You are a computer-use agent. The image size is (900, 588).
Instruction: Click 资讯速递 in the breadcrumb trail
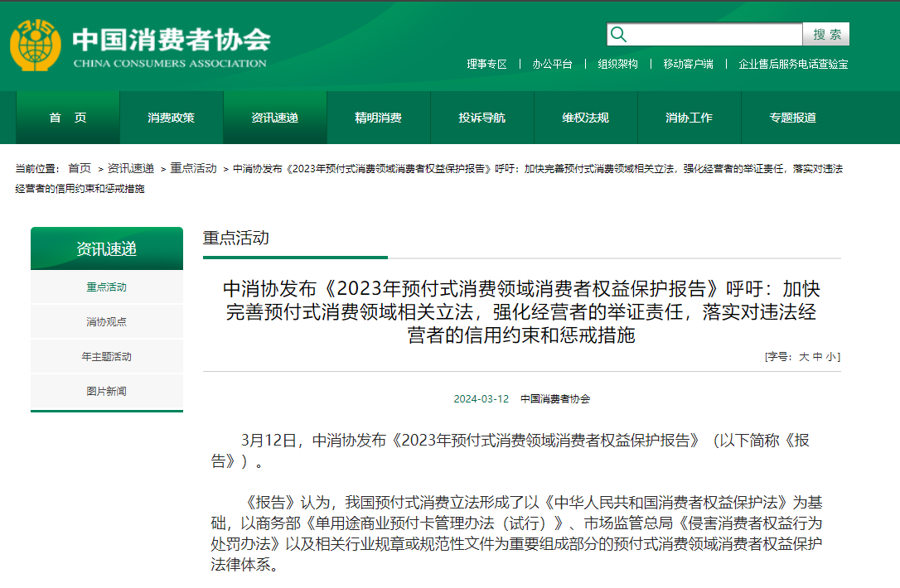131,169
